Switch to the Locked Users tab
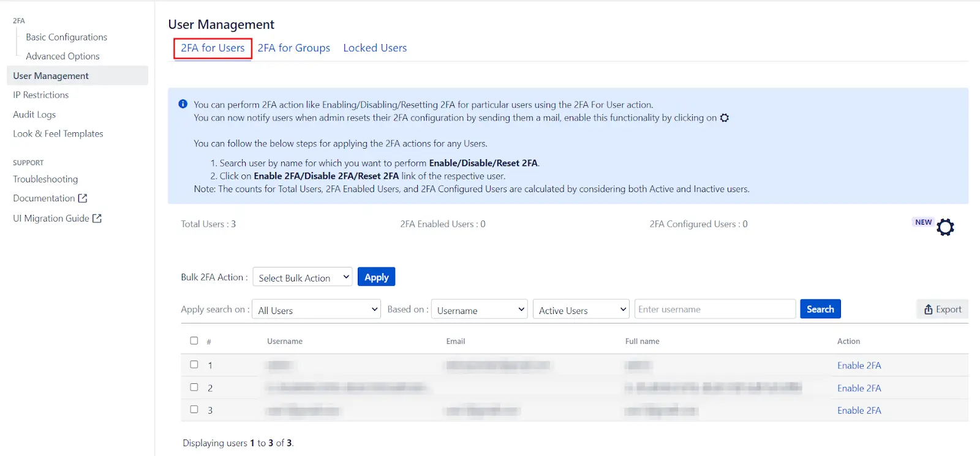This screenshot has height=456, width=980. [375, 48]
